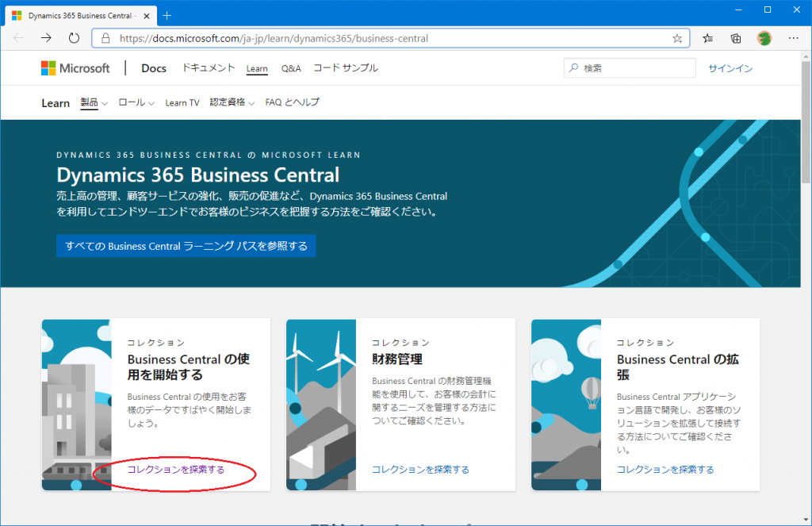
Task: Open the ドキュメント menu item
Action: 208,68
